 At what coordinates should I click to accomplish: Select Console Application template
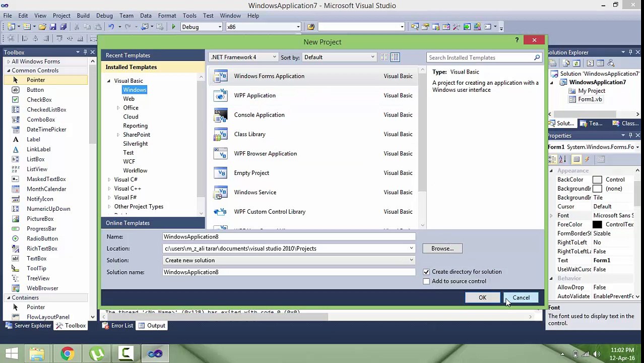pyautogui.click(x=312, y=115)
